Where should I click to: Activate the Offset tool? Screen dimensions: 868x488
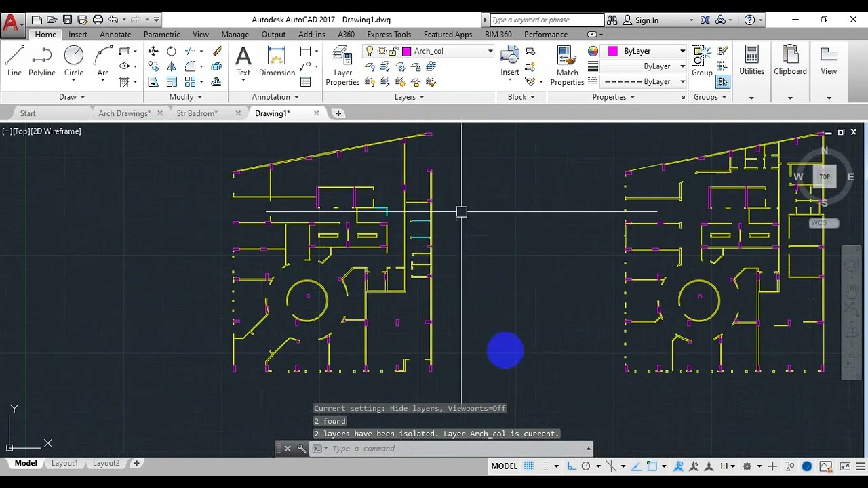pos(217,82)
